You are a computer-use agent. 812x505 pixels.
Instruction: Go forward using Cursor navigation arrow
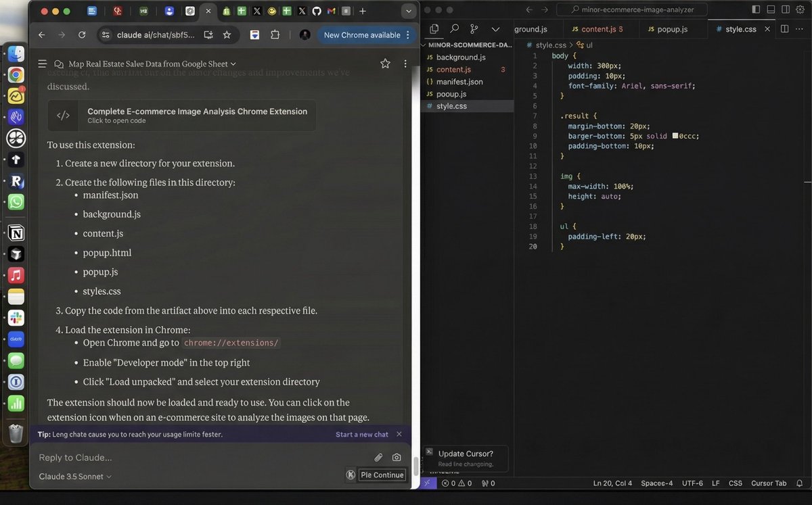click(545, 9)
